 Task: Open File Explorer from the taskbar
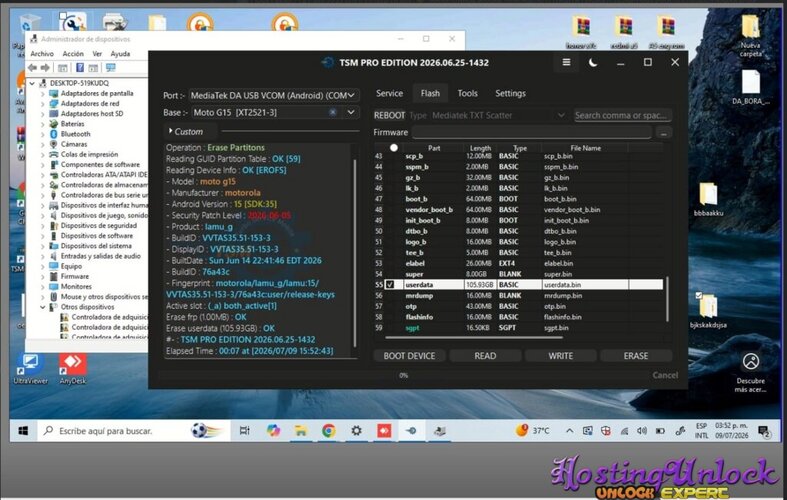coord(301,431)
